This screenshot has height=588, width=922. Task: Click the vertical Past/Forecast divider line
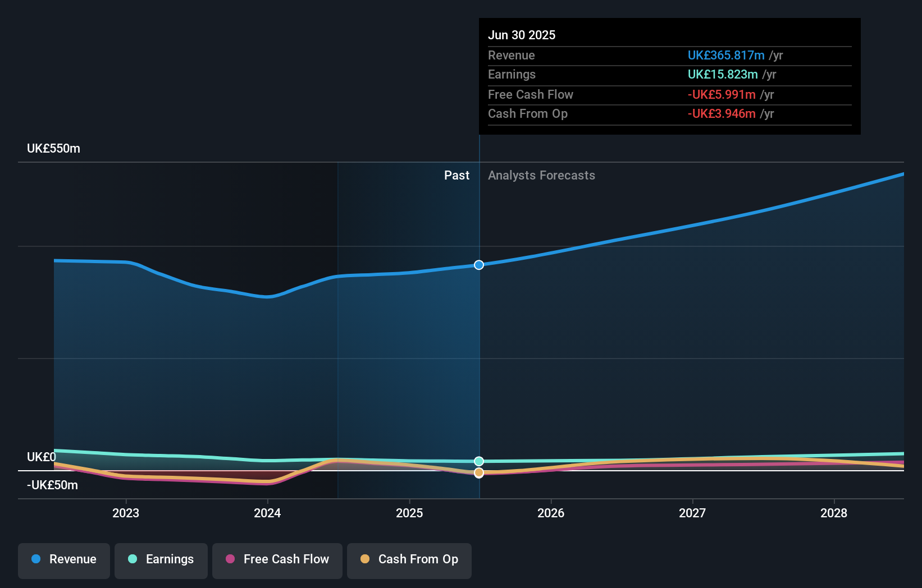coord(480,337)
